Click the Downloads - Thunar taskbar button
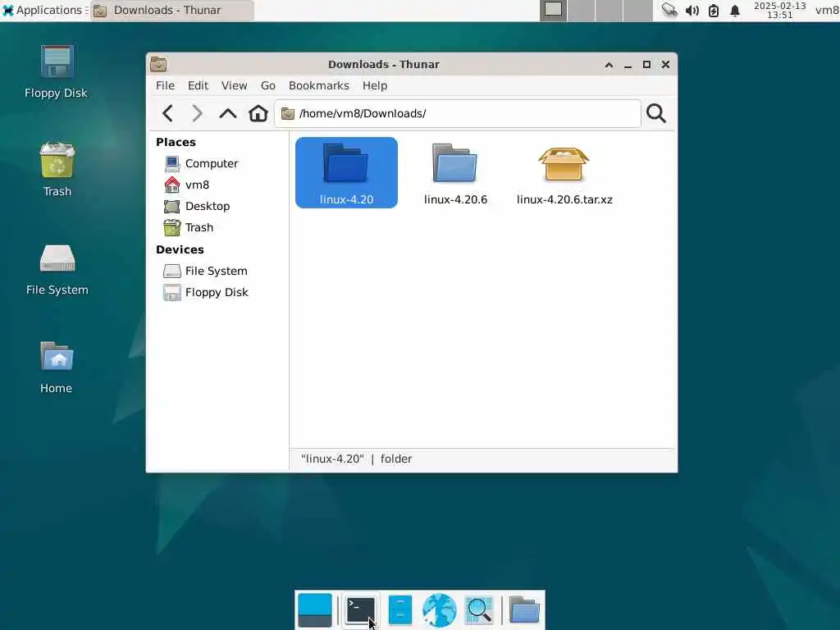840x630 pixels. (x=172, y=10)
